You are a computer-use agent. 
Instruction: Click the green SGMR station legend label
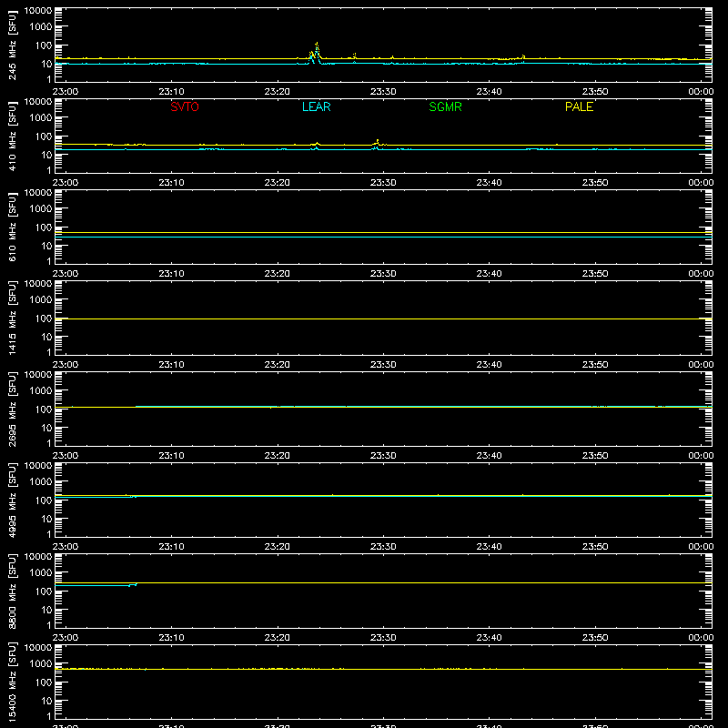[x=445, y=106]
